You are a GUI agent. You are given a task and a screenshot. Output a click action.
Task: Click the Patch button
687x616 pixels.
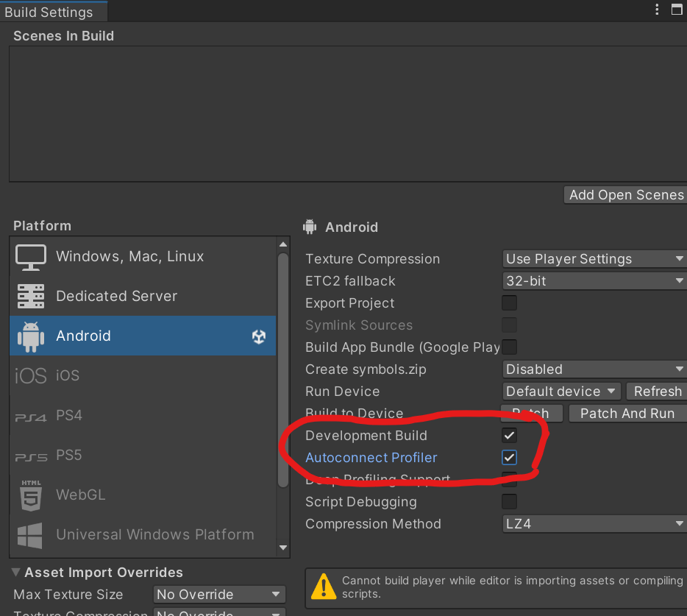(532, 414)
